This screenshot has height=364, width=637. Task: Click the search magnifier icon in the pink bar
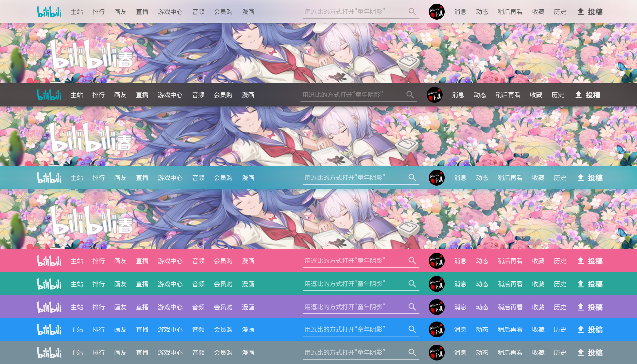[412, 261]
